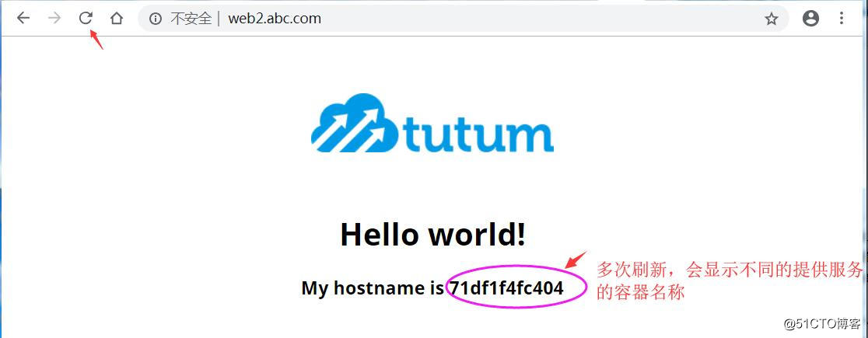The image size is (868, 338).
Task: Go back to the previous page
Action: [23, 18]
